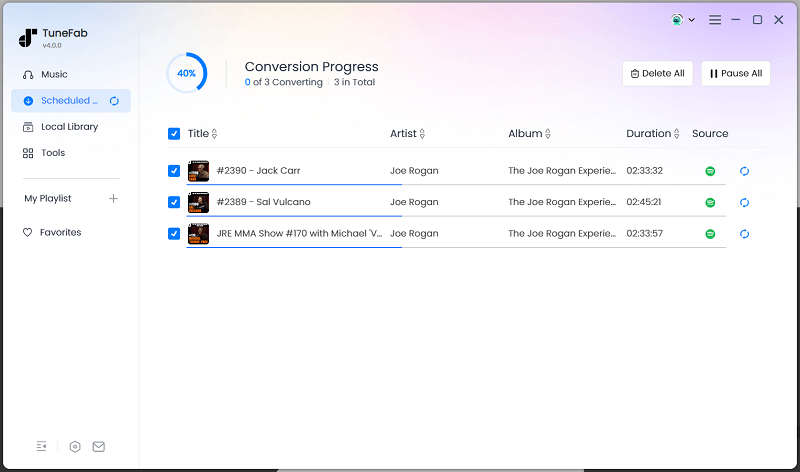Viewport: 800px width, 472px height.
Task: Open the Local Library section
Action: [69, 127]
